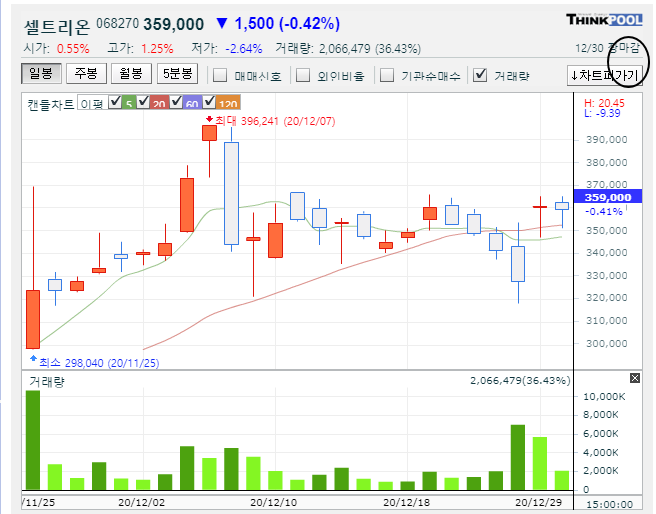
Task: Click the ↓차트펴가기 button
Action: (x=605, y=75)
